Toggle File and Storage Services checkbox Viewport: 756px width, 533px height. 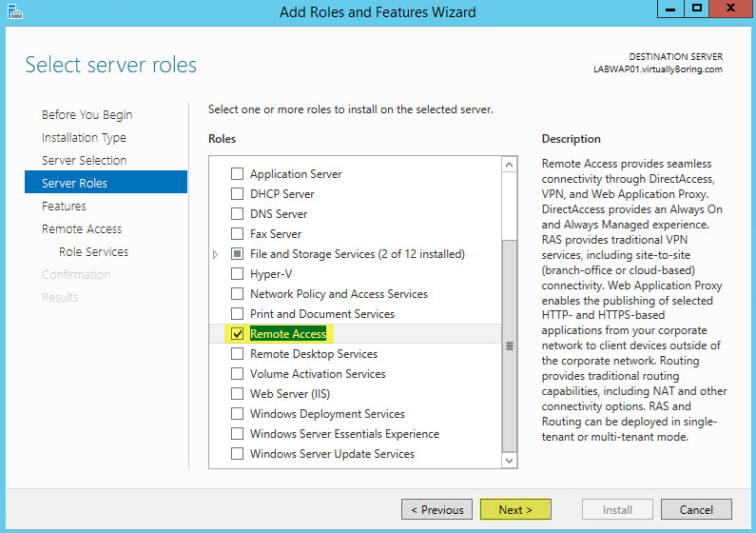coord(237,254)
